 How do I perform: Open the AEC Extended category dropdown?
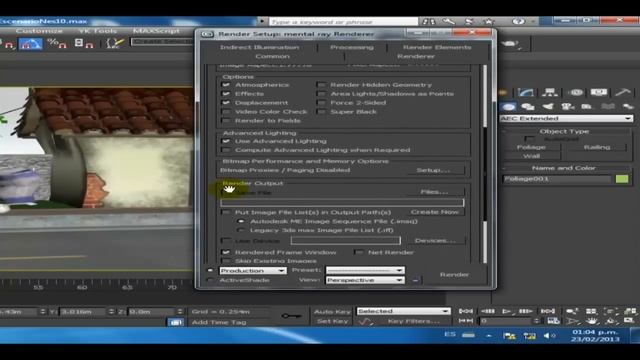(567, 118)
